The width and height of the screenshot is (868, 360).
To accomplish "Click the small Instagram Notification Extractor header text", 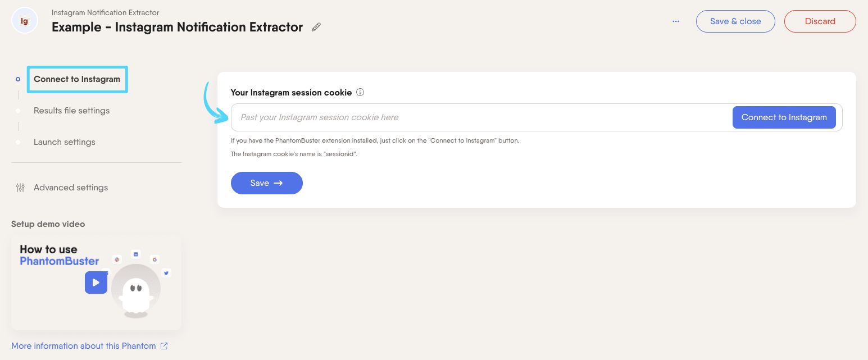I will 106,12.
